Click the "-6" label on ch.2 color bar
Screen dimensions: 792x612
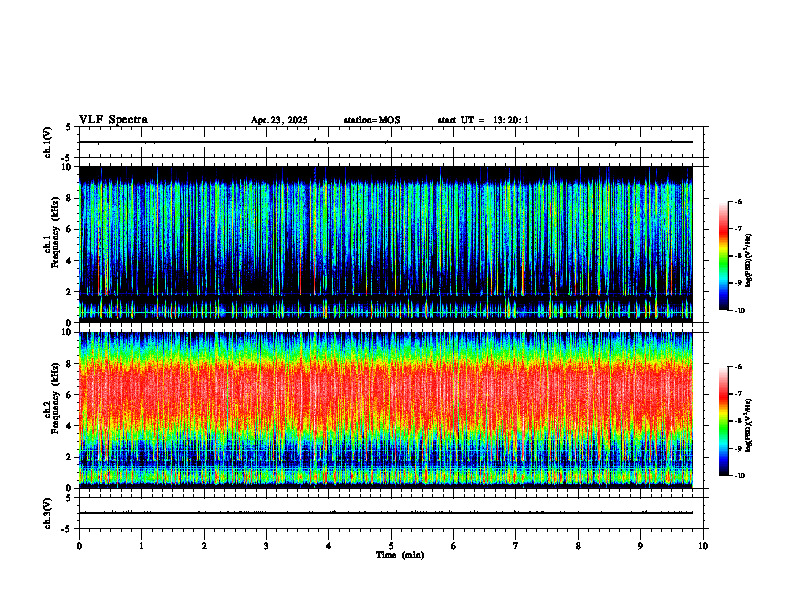click(739, 367)
